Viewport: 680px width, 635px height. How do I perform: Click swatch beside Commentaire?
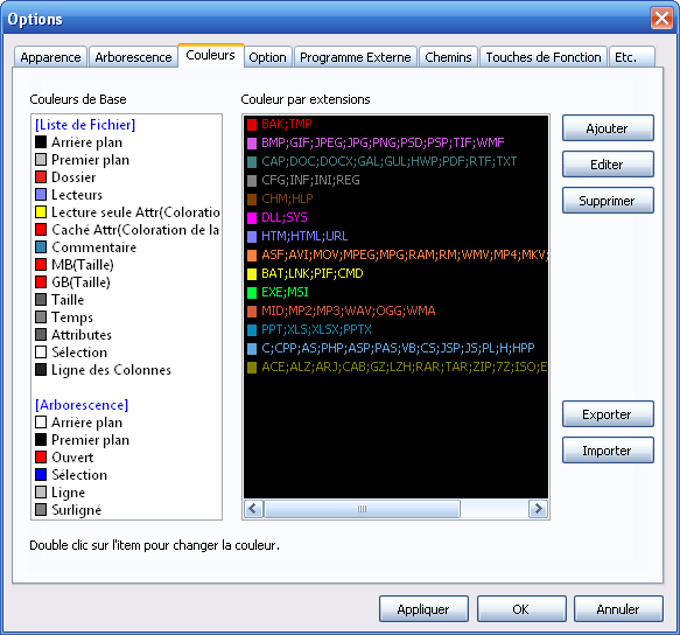(x=41, y=247)
